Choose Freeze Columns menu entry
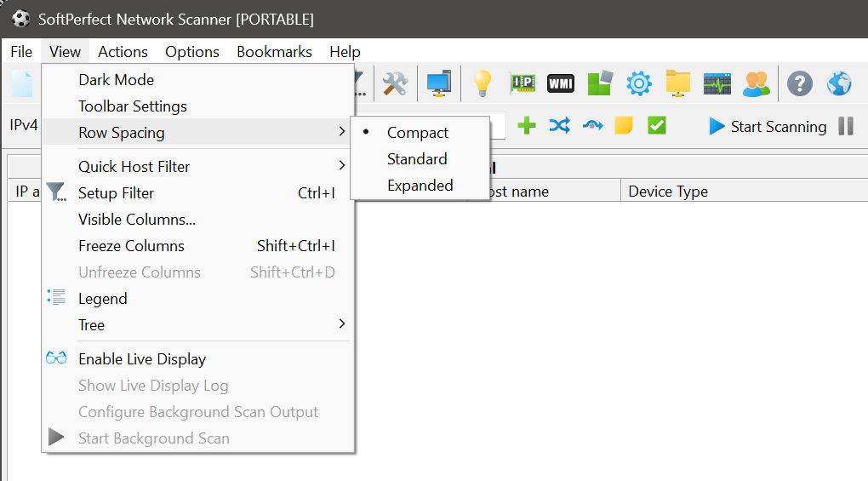Image resolution: width=868 pixels, height=481 pixels. pos(197,246)
